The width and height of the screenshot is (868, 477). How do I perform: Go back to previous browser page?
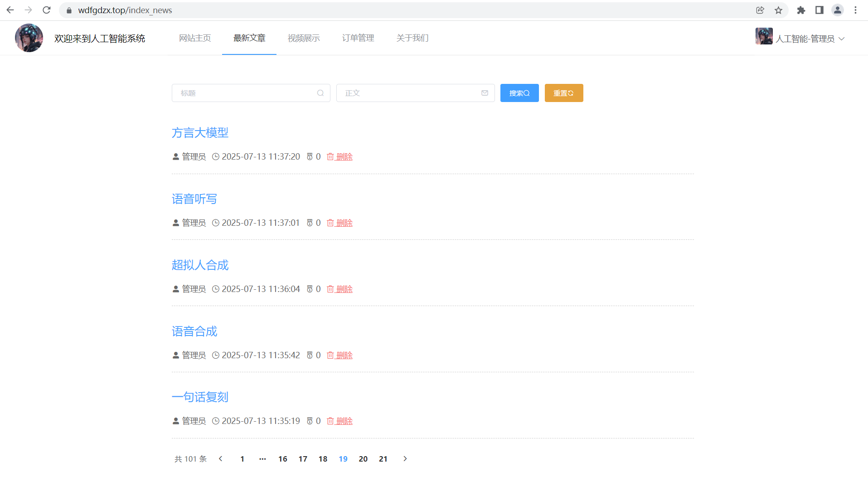pyautogui.click(x=10, y=10)
